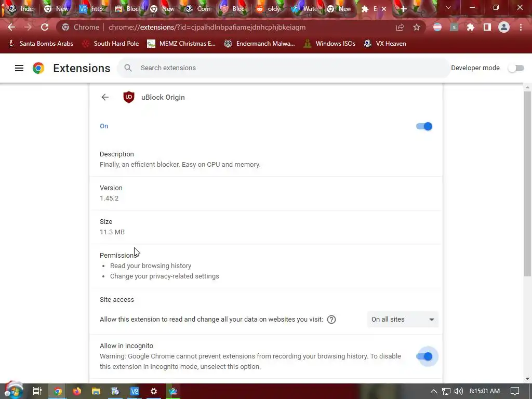Share this page icon in address bar
Image resolution: width=532 pixels, height=399 pixels.
(x=400, y=27)
